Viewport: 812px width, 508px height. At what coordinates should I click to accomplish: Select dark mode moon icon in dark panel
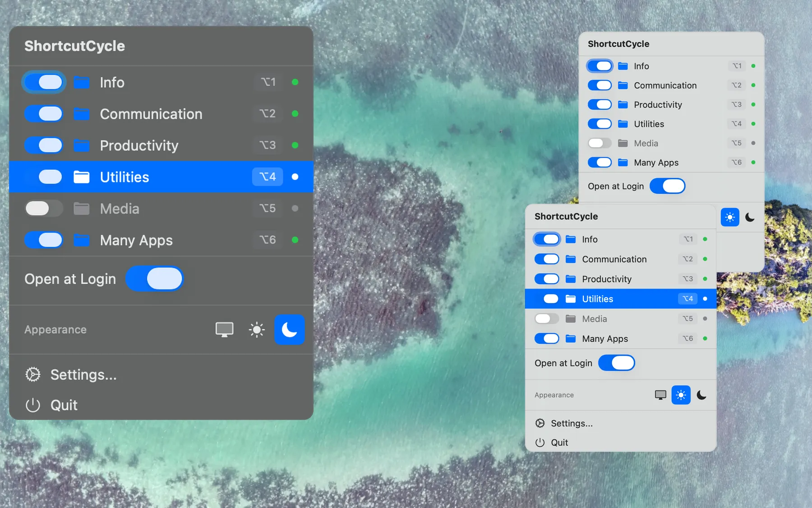click(x=289, y=330)
